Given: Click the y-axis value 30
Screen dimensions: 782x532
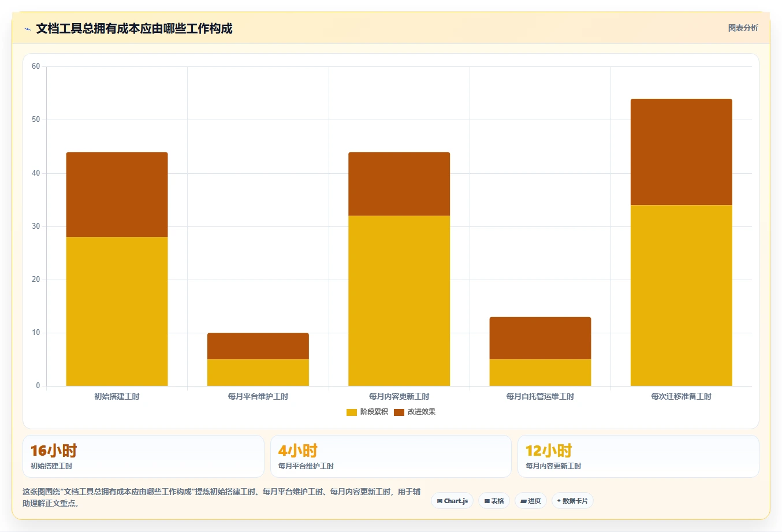Looking at the screenshot, I should coord(36,226).
